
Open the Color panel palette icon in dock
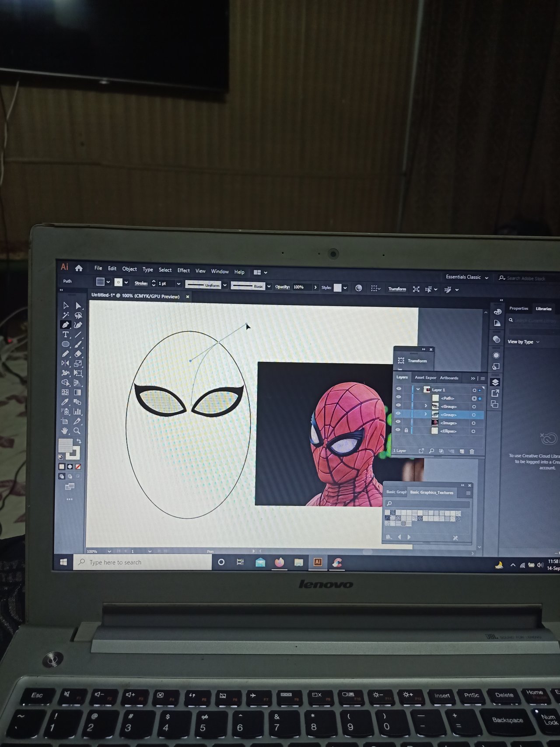[x=497, y=312]
